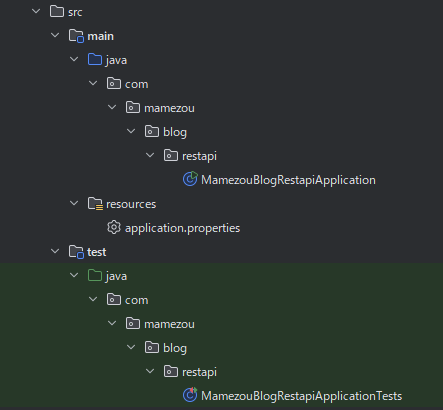Select MamezouBlogRestapiApplication file
The height and width of the screenshot is (410, 443).
coord(288,180)
